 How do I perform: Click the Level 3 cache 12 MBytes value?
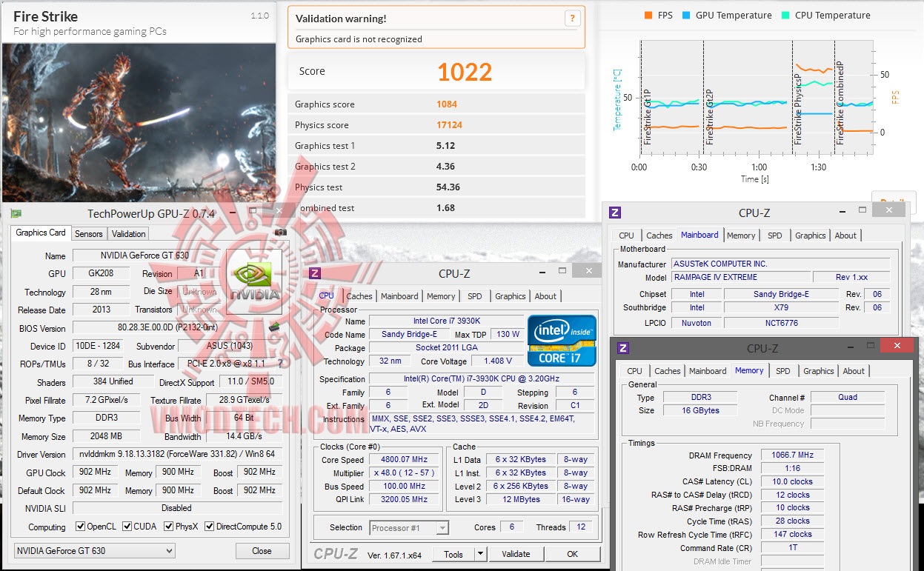pos(519,499)
